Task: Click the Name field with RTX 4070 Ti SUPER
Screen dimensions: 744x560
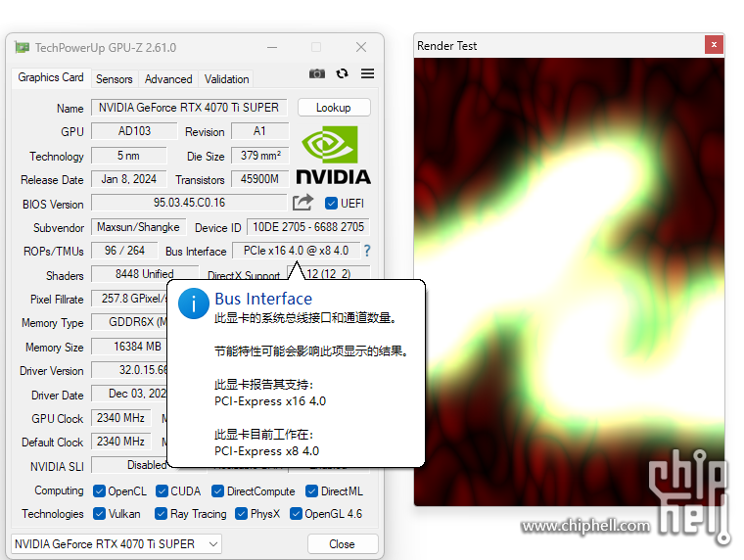Action: click(x=189, y=108)
